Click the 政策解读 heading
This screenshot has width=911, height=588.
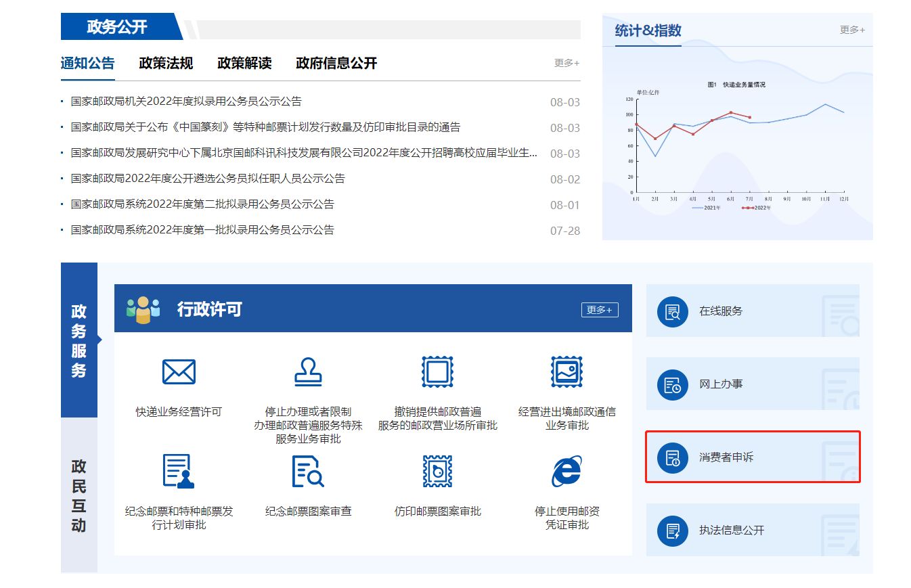244,64
